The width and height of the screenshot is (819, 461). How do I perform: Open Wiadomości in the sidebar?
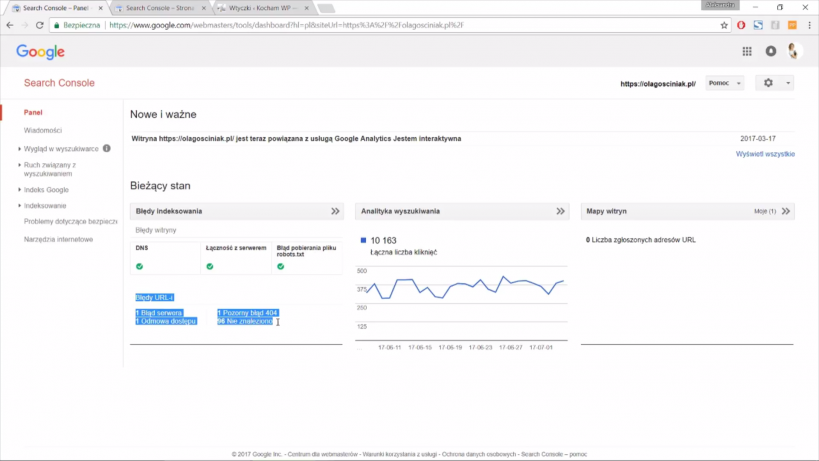[43, 131]
